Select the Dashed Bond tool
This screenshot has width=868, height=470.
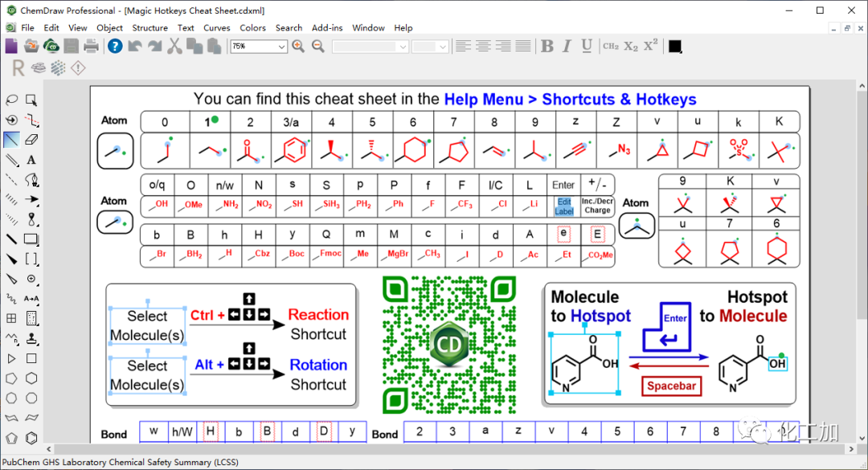11,180
